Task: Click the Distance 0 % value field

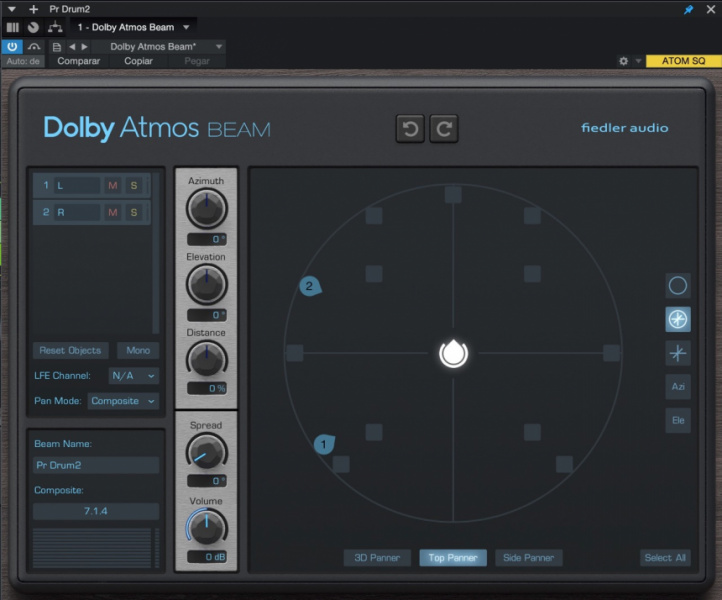Action: click(x=206, y=388)
